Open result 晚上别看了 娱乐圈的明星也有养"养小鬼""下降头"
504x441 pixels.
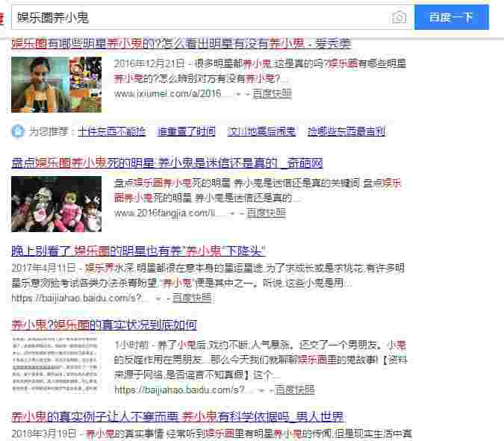pos(138,251)
